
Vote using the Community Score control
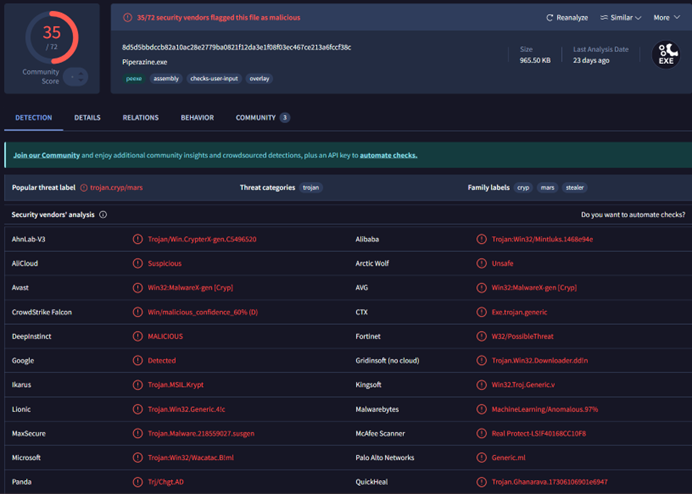75,77
